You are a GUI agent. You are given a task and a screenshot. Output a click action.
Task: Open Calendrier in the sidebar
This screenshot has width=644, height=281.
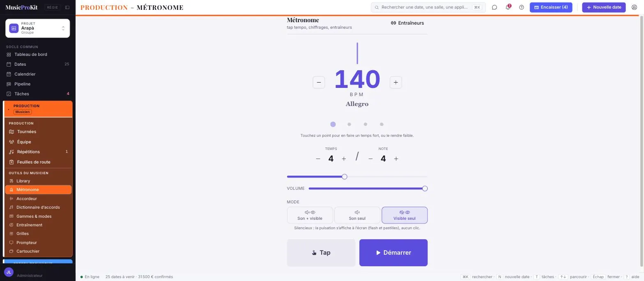37,74
